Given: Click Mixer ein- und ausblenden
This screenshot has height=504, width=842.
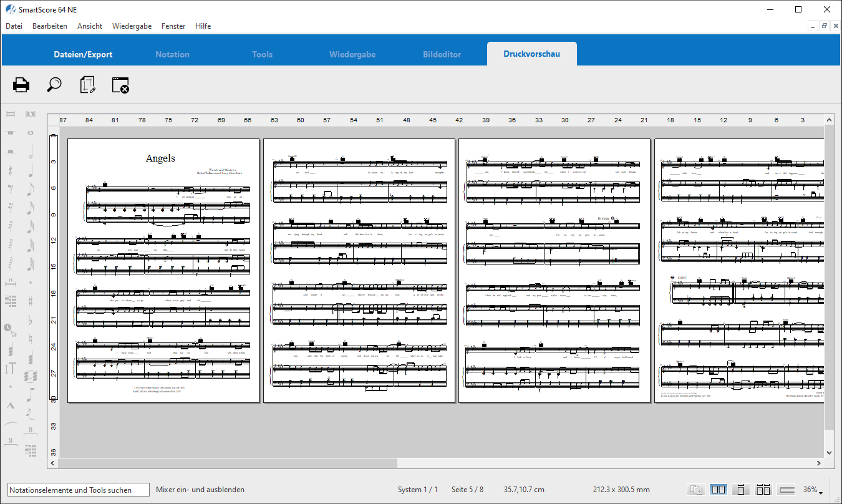Looking at the screenshot, I should pos(200,490).
